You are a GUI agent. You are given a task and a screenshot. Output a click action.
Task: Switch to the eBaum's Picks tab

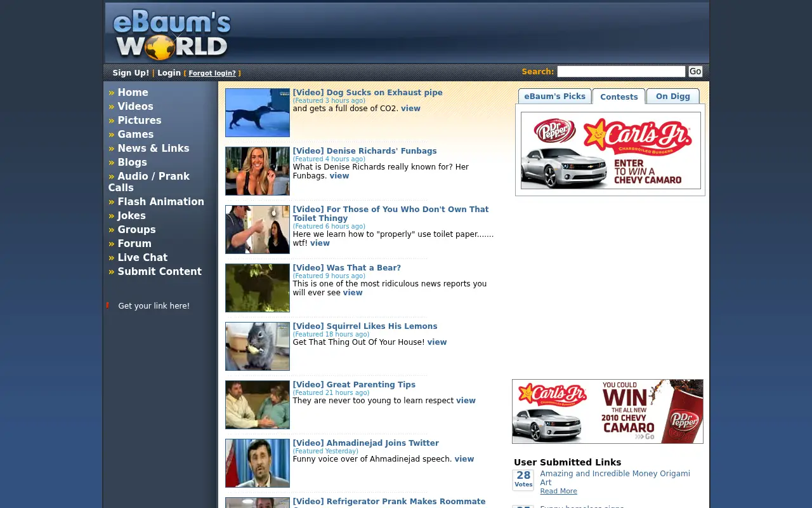click(555, 96)
